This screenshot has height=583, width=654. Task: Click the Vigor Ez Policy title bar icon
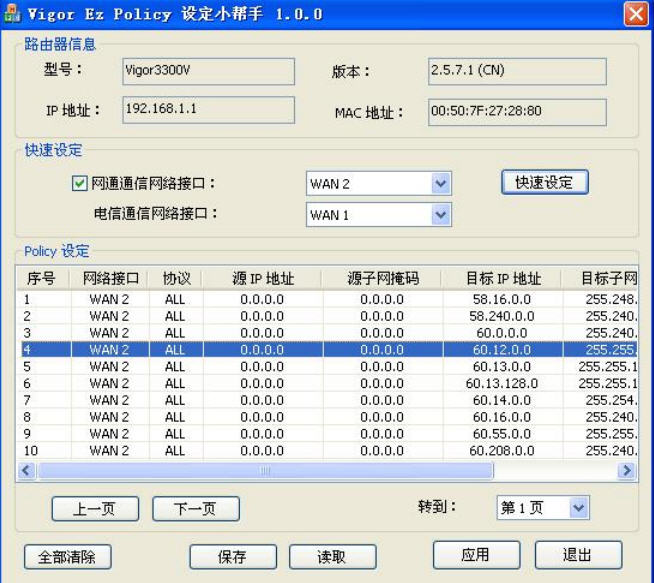tap(12, 13)
